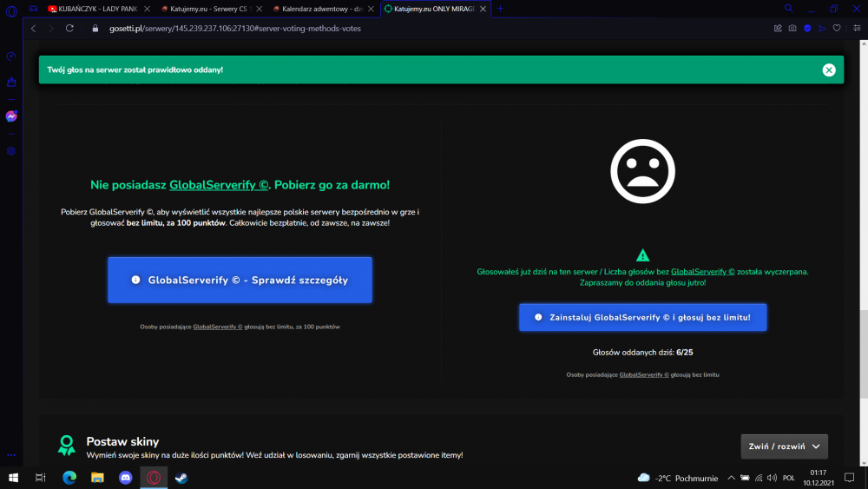Open the ad blocker shield icon
Image resolution: width=868 pixels, height=489 pixels.
807,29
